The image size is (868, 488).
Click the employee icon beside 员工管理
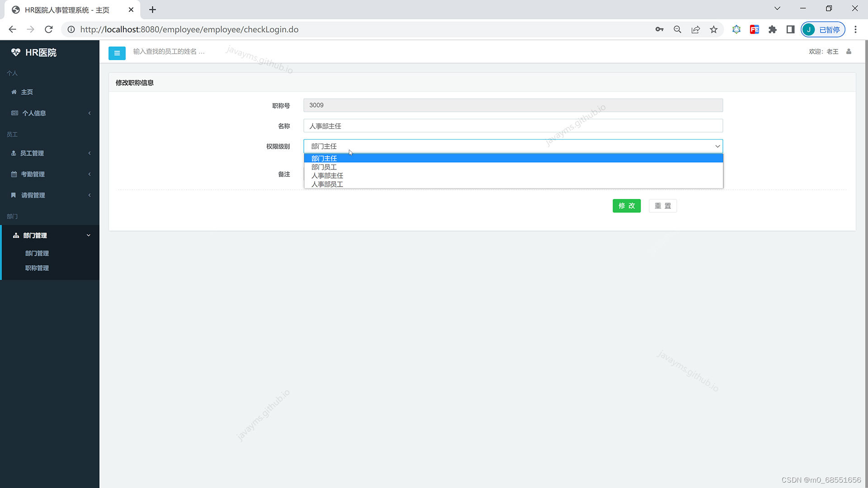click(14, 153)
